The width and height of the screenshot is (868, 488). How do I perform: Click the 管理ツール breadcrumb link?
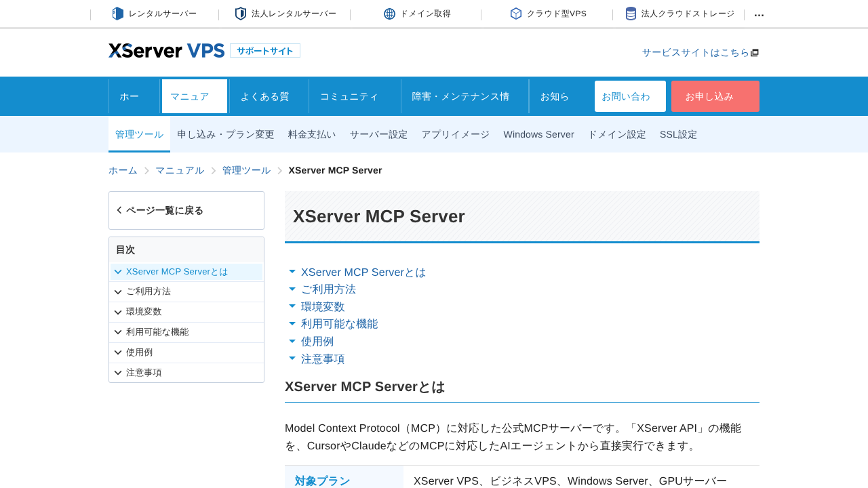246,170
